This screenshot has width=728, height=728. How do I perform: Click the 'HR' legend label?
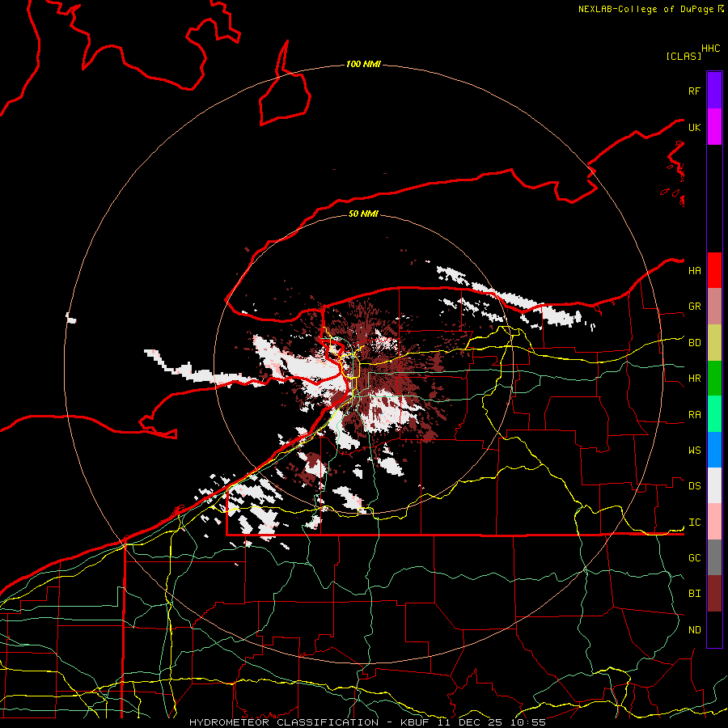pyautogui.click(x=694, y=379)
